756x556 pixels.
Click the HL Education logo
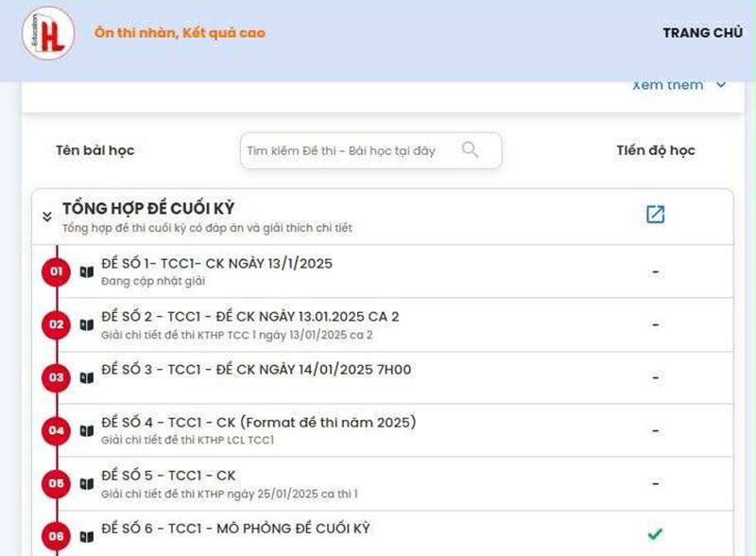[x=48, y=33]
